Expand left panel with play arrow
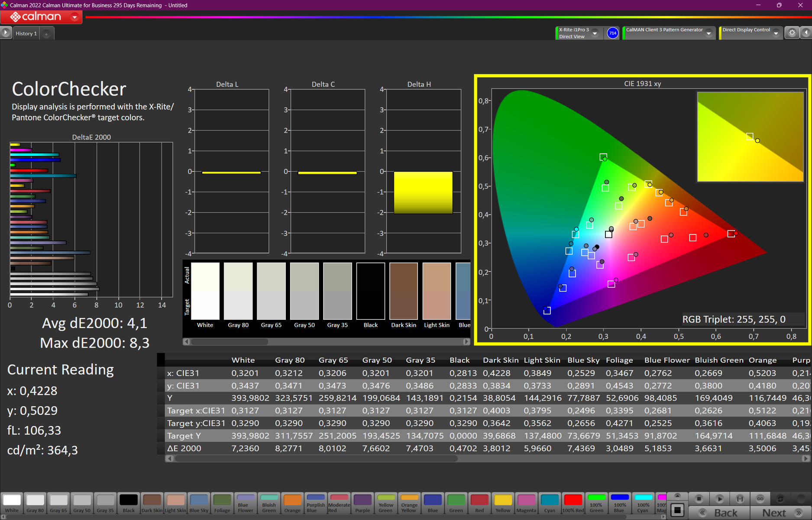Viewport: 812px width, 520px height. click(6, 33)
